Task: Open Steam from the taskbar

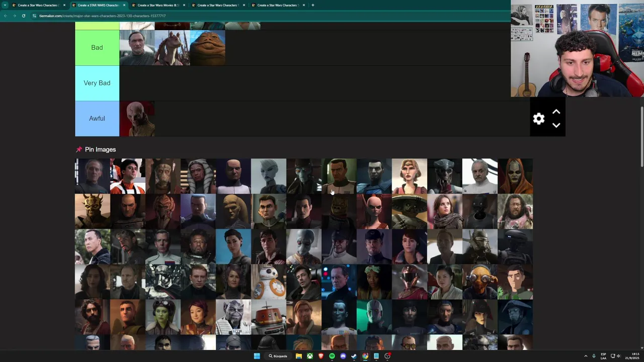Action: pos(354,356)
